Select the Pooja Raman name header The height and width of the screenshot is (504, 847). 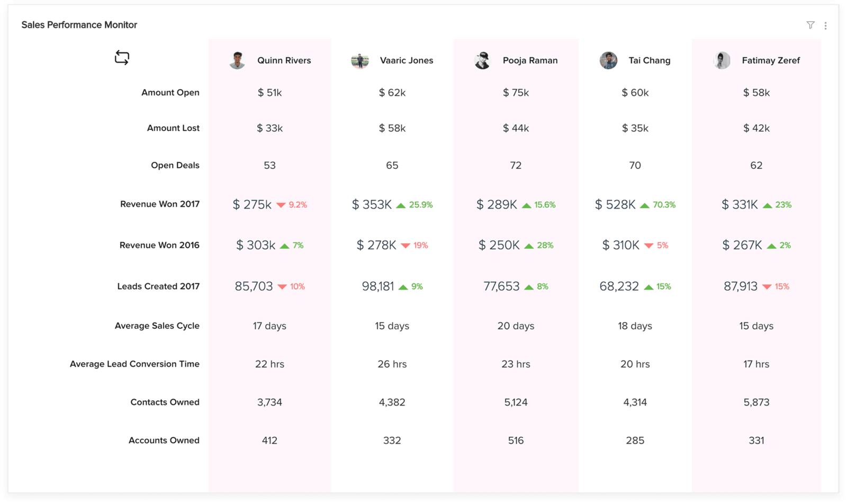coord(530,60)
